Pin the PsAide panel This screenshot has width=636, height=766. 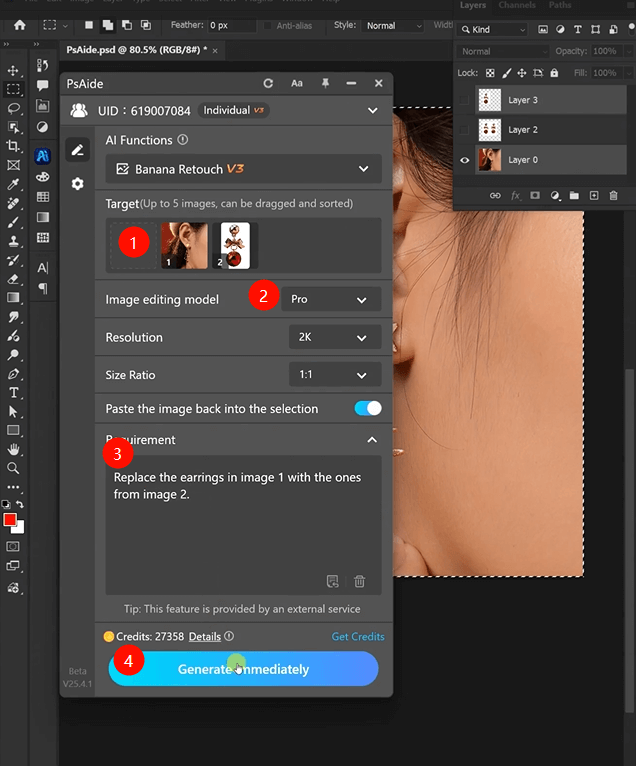325,84
